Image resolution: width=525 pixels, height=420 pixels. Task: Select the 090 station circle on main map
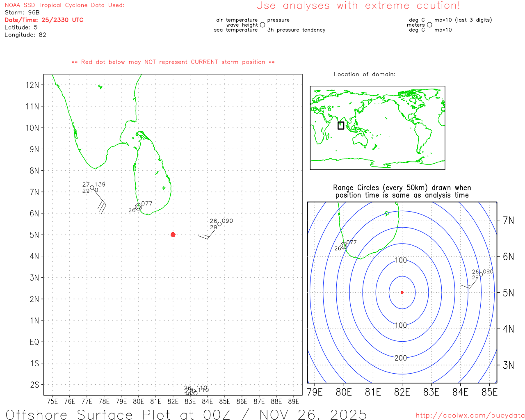tap(219, 224)
